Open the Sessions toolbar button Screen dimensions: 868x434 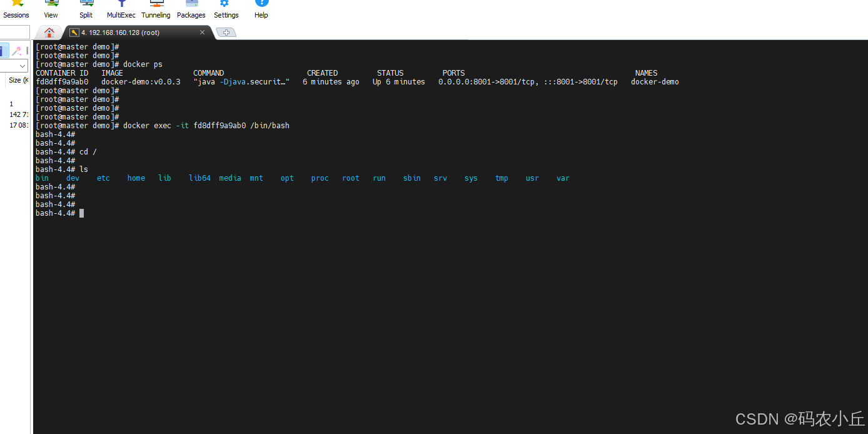pos(16,9)
